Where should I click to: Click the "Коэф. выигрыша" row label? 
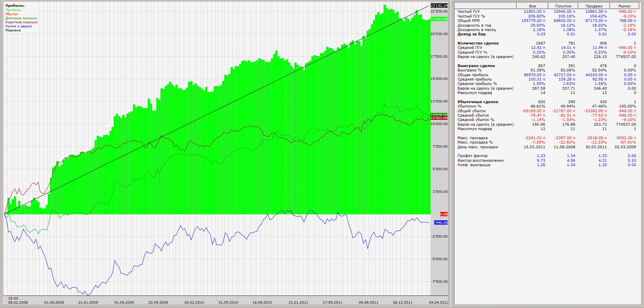[x=474, y=165]
